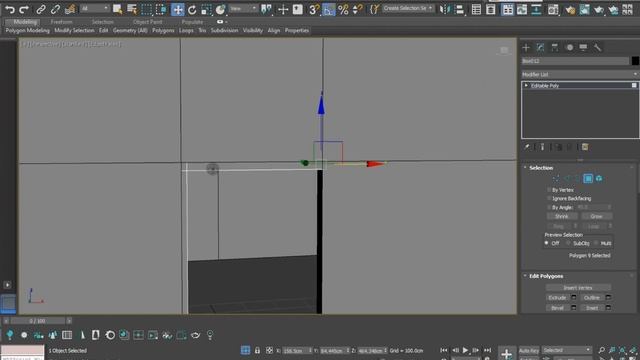This screenshot has height=360, width=640.
Task: Open the Create command panel tab
Action: coord(526,48)
